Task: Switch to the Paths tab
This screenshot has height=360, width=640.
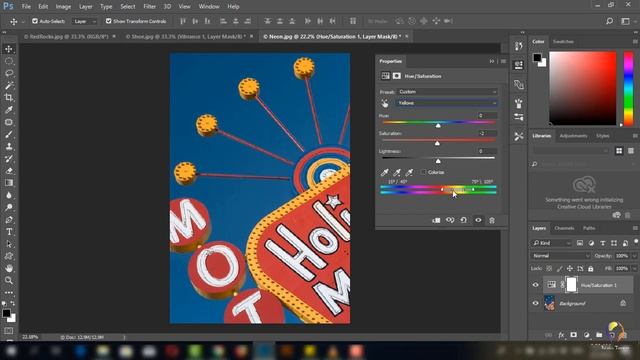Action: (589, 228)
